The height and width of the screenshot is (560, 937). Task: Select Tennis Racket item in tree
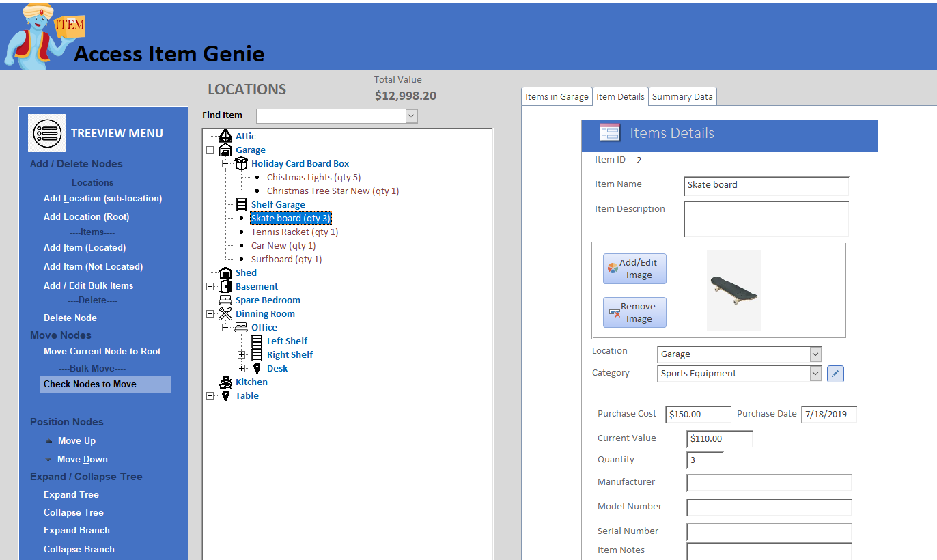tap(294, 232)
